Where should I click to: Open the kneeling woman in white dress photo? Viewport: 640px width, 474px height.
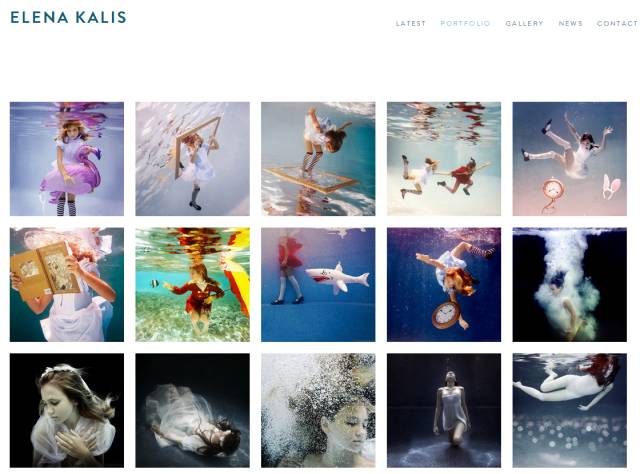pyautogui.click(x=444, y=410)
